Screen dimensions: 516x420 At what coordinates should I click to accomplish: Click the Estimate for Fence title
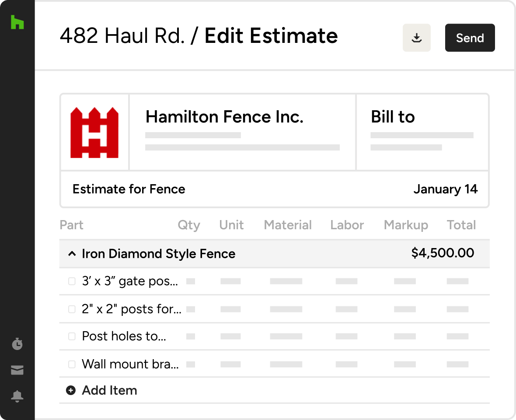[129, 189]
